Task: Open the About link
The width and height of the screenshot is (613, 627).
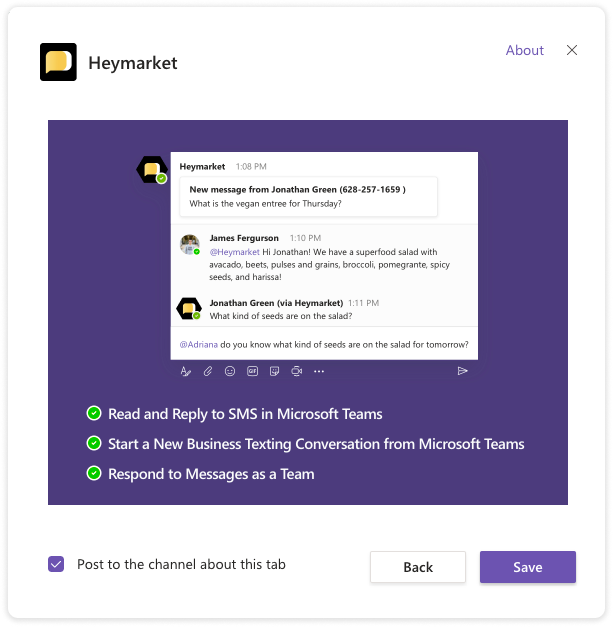Action: click(x=525, y=50)
